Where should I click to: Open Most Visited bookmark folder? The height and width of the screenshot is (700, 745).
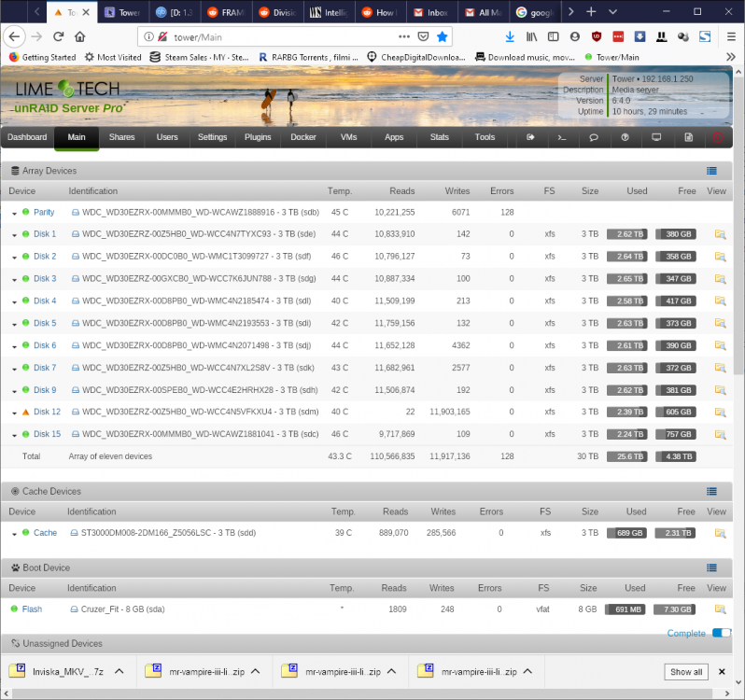tap(113, 57)
